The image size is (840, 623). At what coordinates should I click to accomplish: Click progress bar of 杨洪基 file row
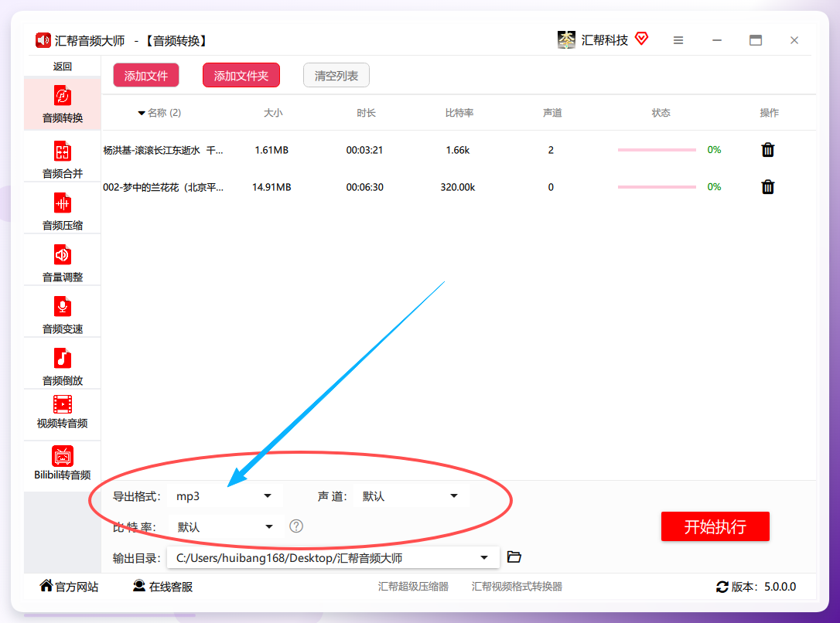click(x=657, y=150)
